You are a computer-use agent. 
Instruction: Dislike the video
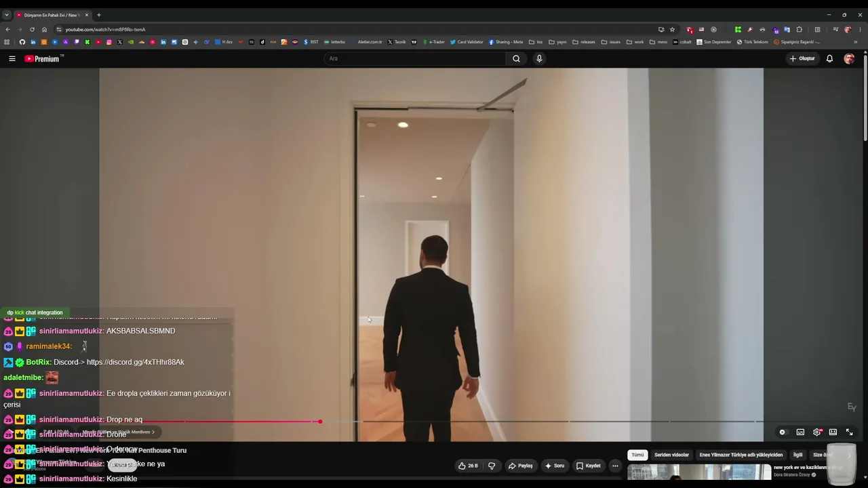tap(492, 466)
